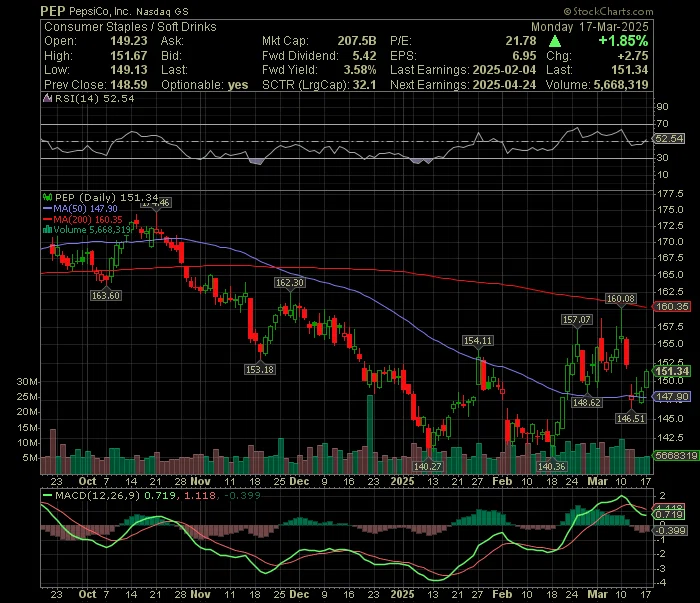
Task: Click the StockCharts.com copyright text
Action: (x=608, y=11)
